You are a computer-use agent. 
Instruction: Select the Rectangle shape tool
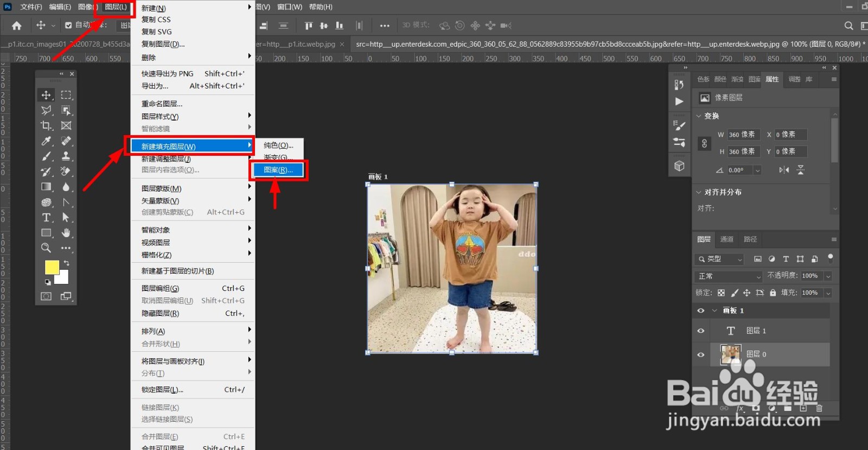(x=46, y=233)
